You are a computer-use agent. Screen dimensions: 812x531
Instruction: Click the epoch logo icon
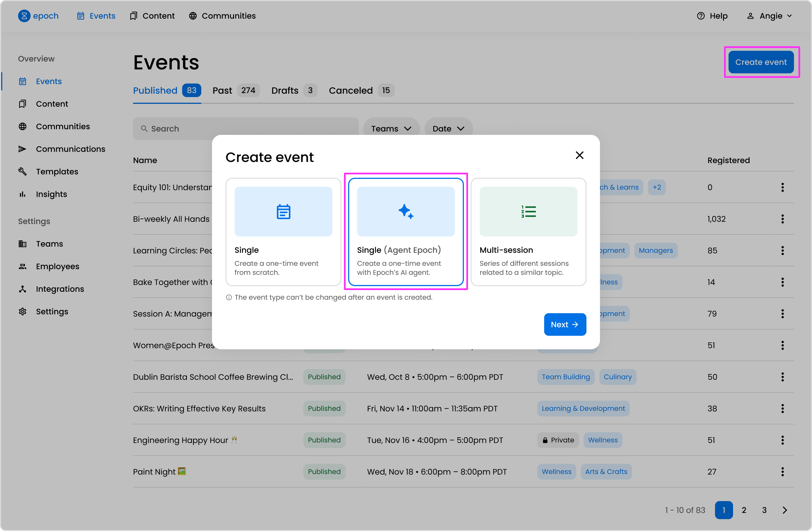[24, 16]
